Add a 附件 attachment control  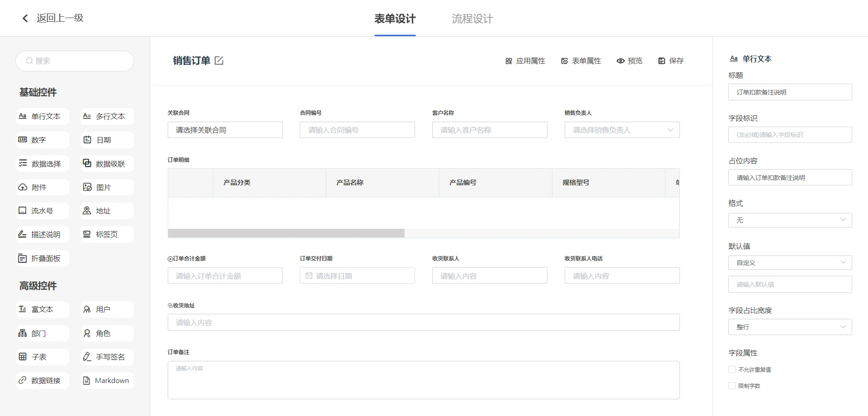(x=42, y=187)
